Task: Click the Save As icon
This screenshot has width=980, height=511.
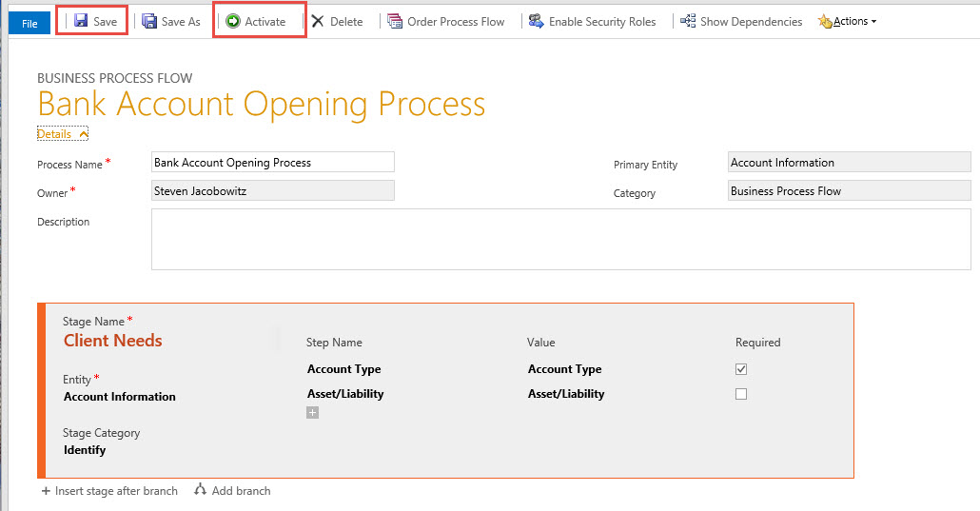Action: 149,21
